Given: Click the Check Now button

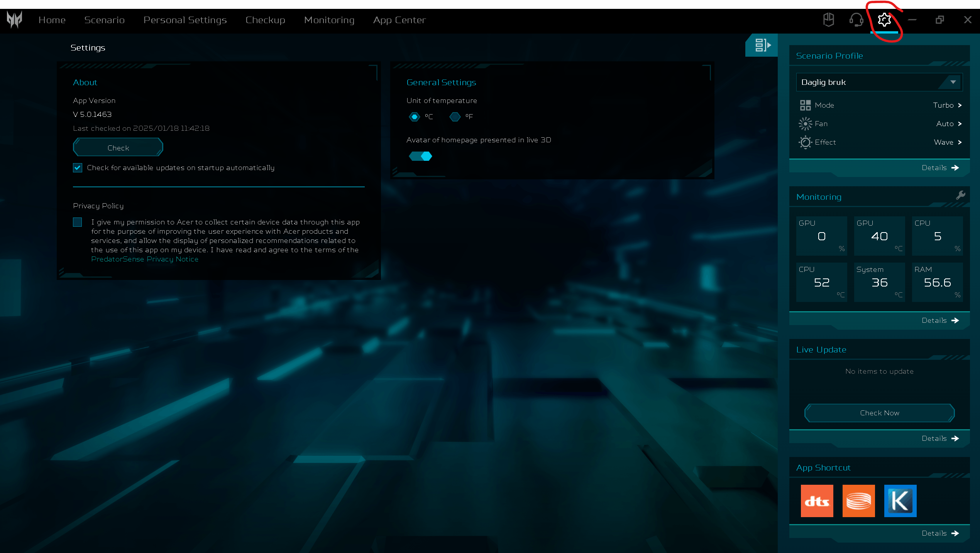Looking at the screenshot, I should (x=879, y=413).
